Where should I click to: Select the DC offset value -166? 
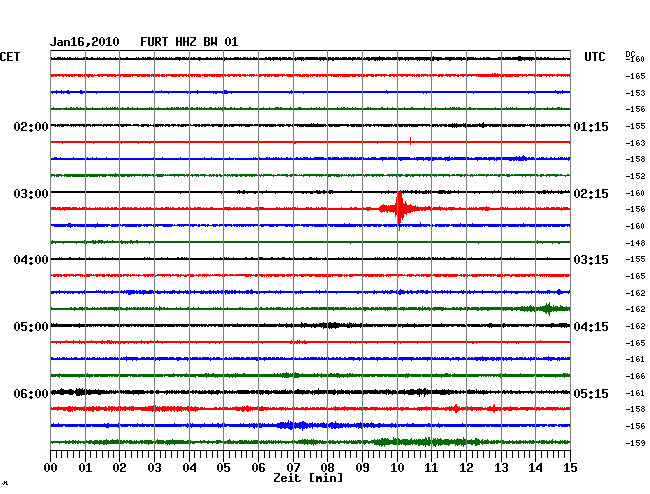(635, 376)
